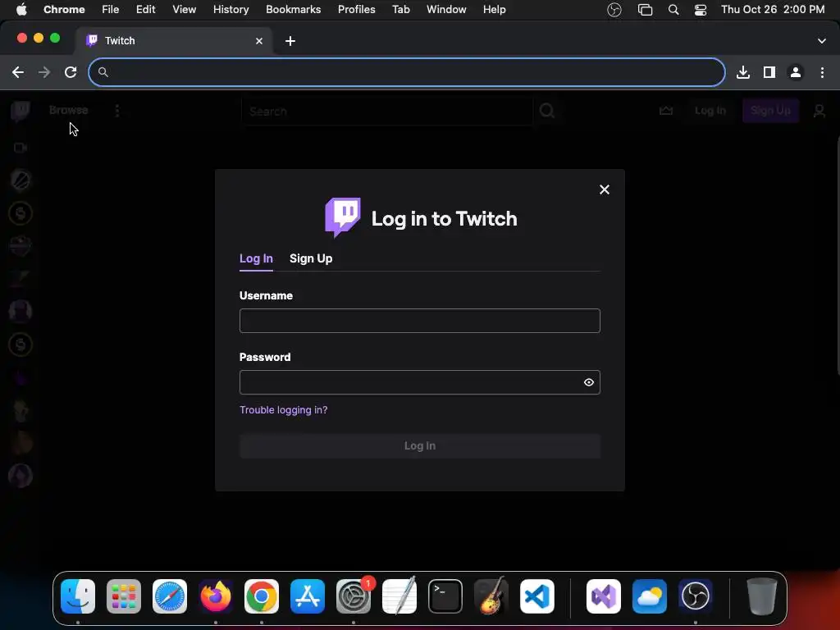Go back to the previous page

point(18,72)
